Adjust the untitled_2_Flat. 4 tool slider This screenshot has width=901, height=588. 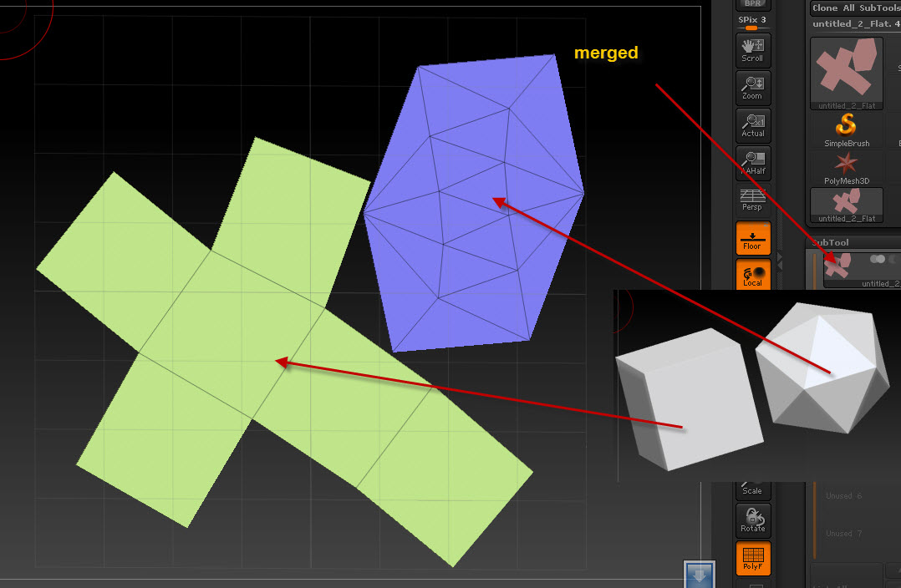[855, 24]
